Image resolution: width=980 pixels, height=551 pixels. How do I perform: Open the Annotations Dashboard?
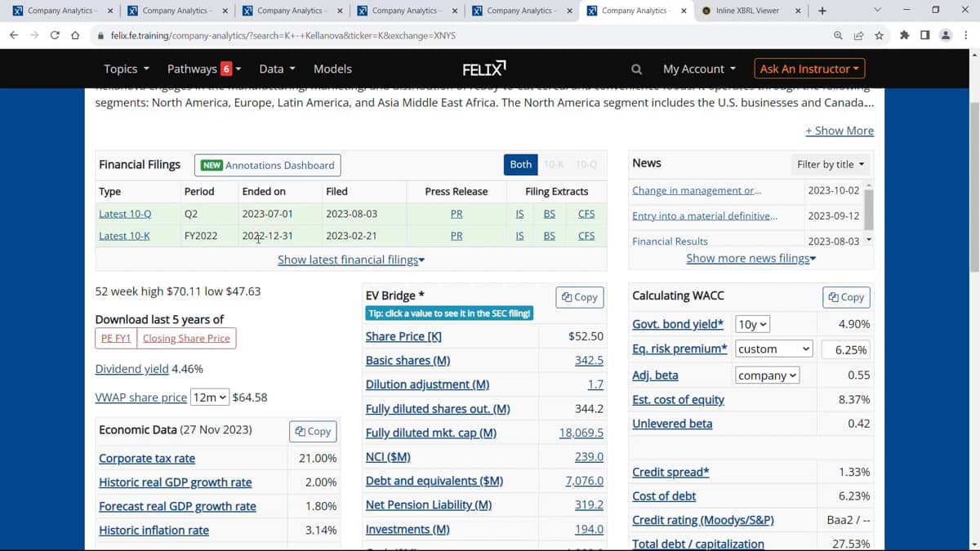268,165
